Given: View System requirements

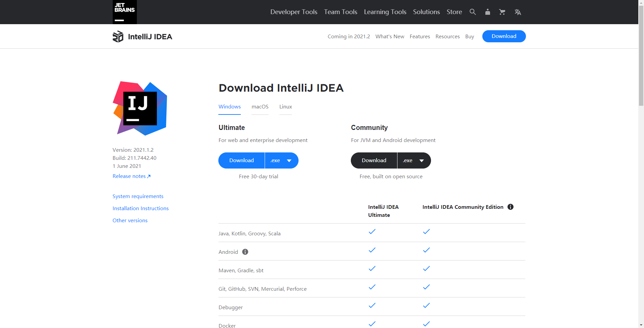Looking at the screenshot, I should pyautogui.click(x=138, y=196).
